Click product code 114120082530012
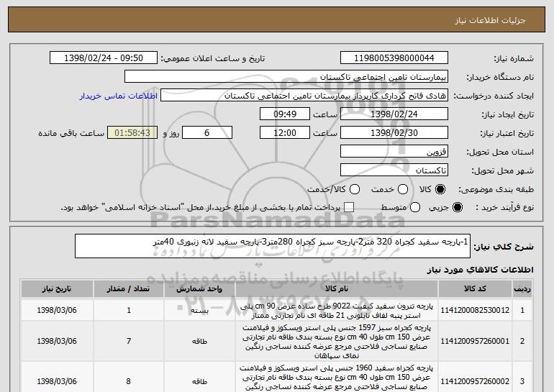The height and width of the screenshot is (392, 554). pyautogui.click(x=475, y=310)
